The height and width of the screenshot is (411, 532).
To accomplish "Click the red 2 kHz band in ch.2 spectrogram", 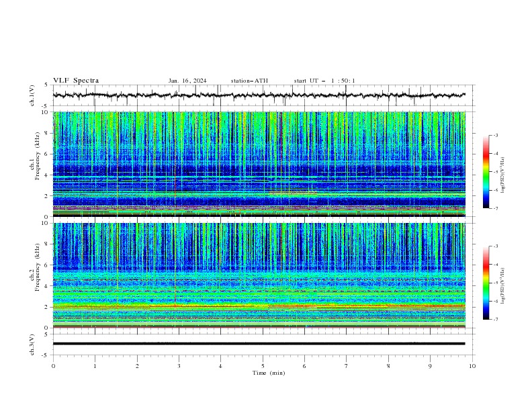I will click(x=259, y=306).
